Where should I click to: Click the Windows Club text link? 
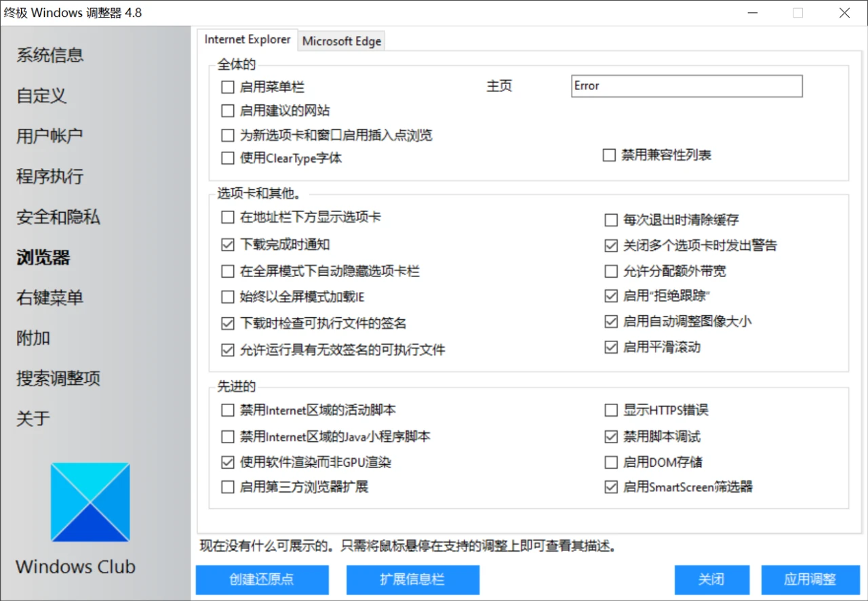tap(75, 566)
